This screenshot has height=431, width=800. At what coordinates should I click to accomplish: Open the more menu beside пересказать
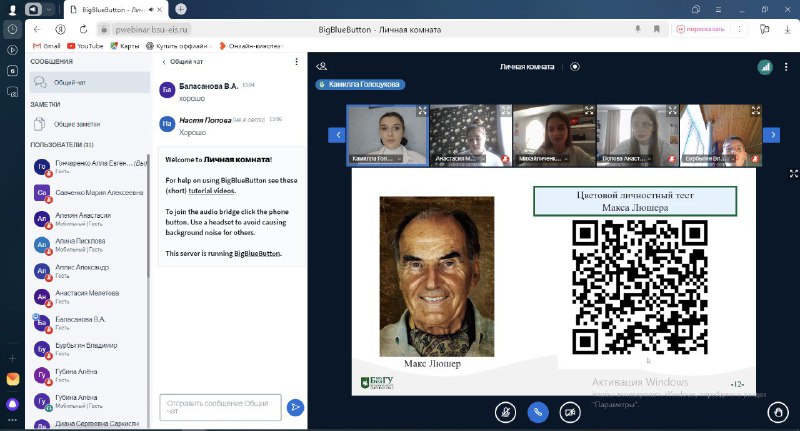(x=739, y=29)
